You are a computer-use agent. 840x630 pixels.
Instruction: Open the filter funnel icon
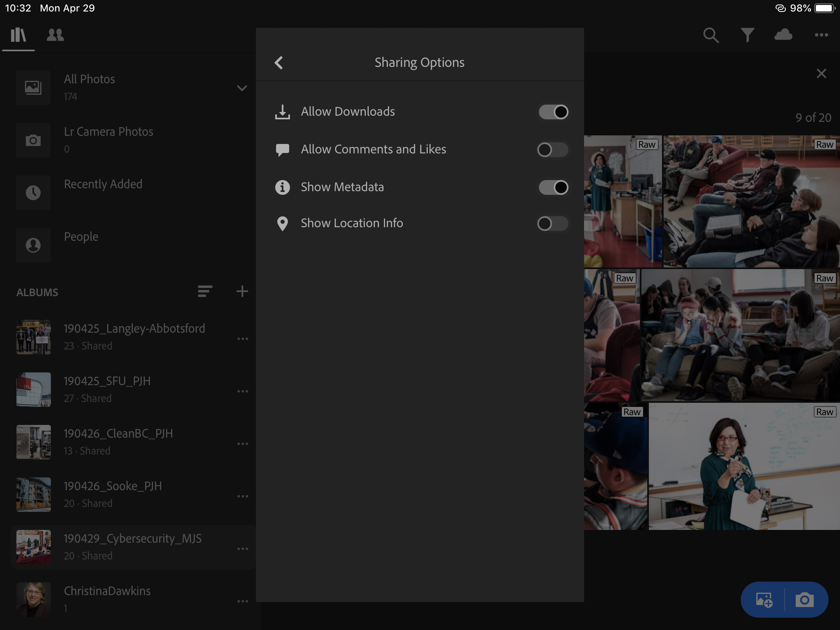[x=747, y=35]
